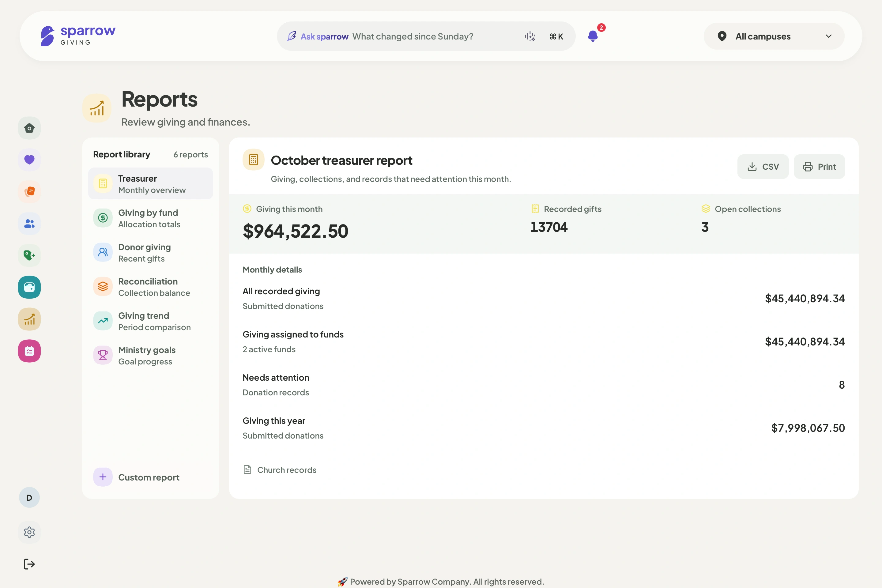
Task: Click the Recorded gifts value 13704
Action: click(x=548, y=227)
